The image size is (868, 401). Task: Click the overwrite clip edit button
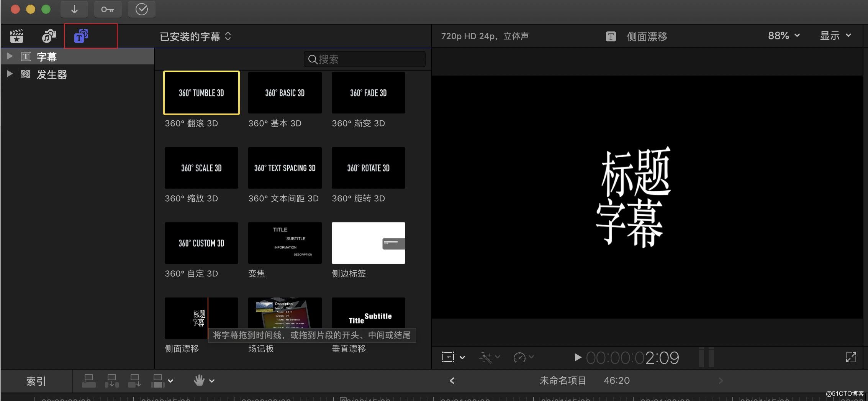click(x=157, y=381)
